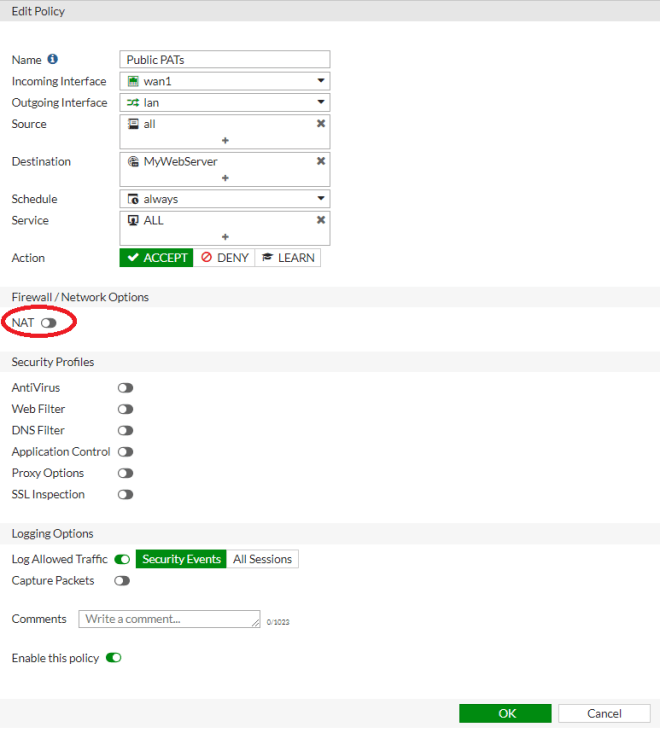Expand the Outgoing Interface lan dropdown

(x=224, y=102)
